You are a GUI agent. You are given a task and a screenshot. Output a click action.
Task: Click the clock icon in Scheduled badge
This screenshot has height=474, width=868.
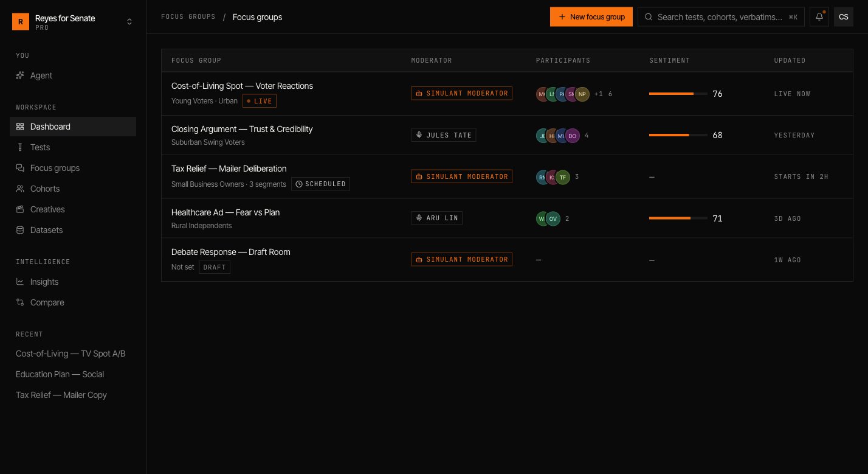click(299, 184)
